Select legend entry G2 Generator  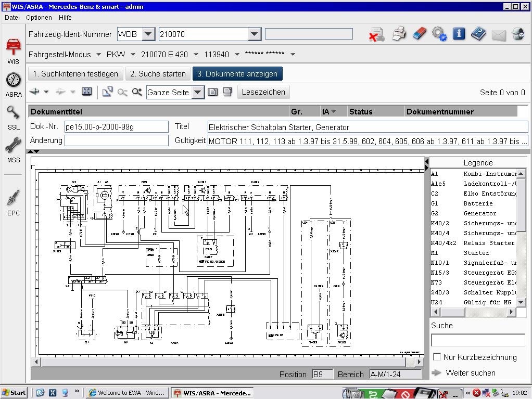474,213
